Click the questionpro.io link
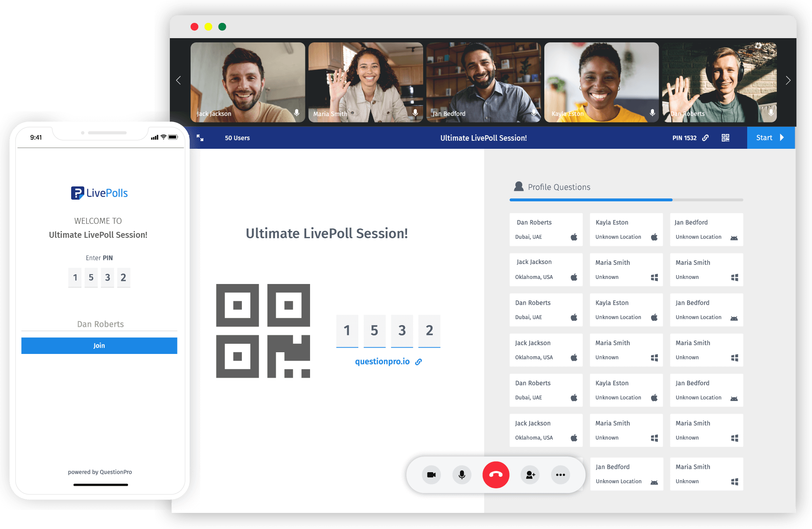 pyautogui.click(x=382, y=362)
